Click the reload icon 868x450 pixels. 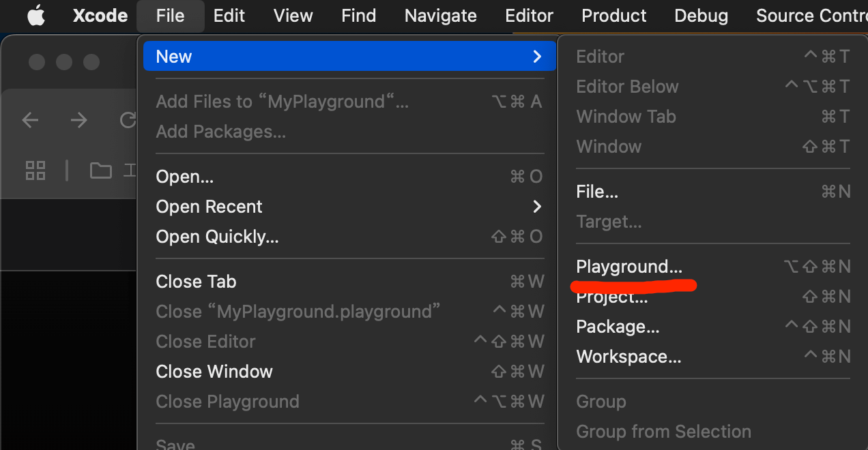point(127,120)
